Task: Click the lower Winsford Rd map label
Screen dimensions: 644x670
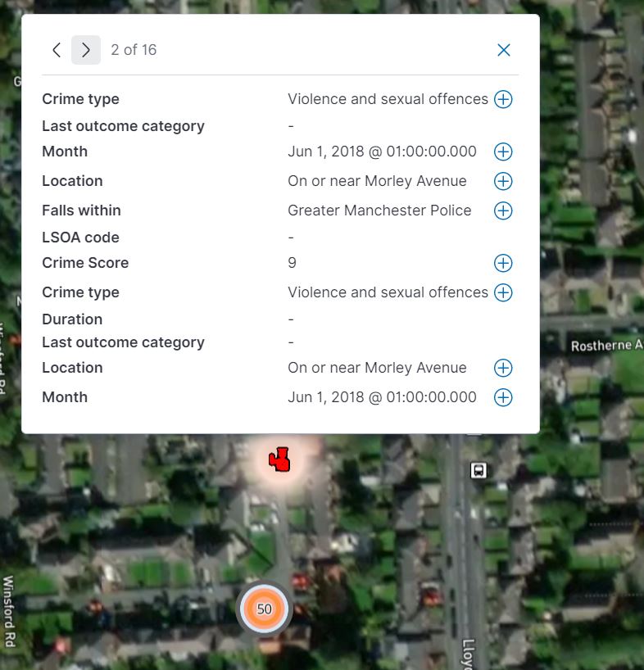Action: point(9,611)
